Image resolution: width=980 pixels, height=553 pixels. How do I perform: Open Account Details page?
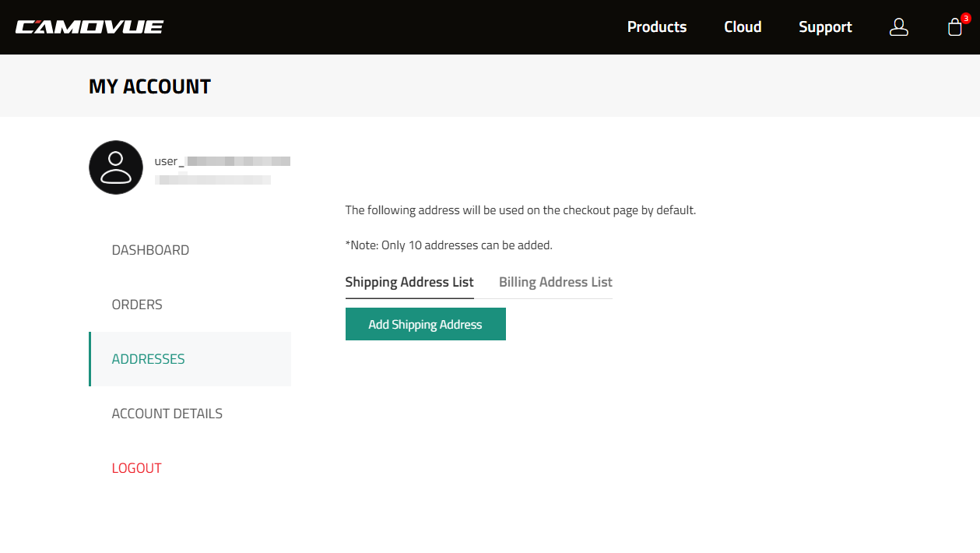190,414
